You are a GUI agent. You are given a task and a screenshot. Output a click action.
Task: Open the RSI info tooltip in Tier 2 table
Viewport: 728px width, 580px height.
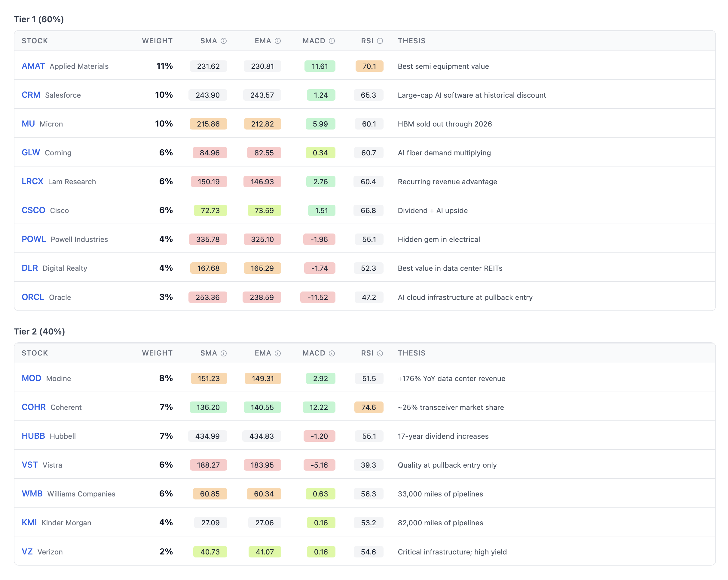coord(380,353)
